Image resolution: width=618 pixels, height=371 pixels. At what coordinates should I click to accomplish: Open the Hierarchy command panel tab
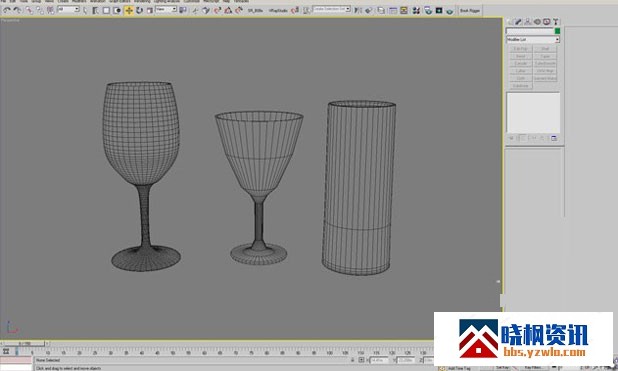pos(528,22)
